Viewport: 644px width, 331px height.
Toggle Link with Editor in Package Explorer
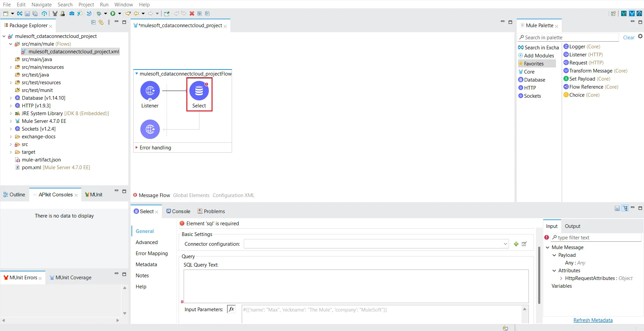[x=101, y=22]
